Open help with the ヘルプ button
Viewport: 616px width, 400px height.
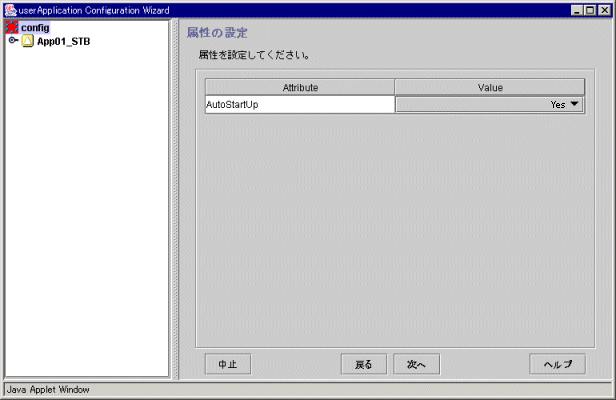[557, 364]
